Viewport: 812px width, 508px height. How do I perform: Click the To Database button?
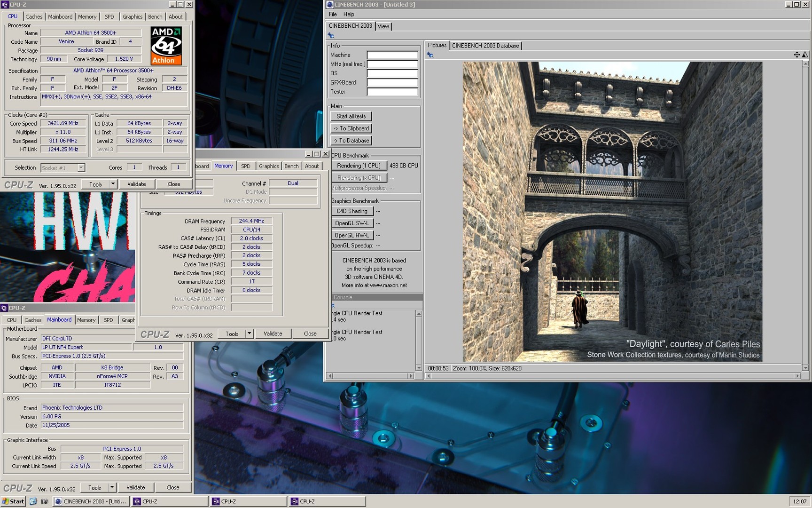351,141
